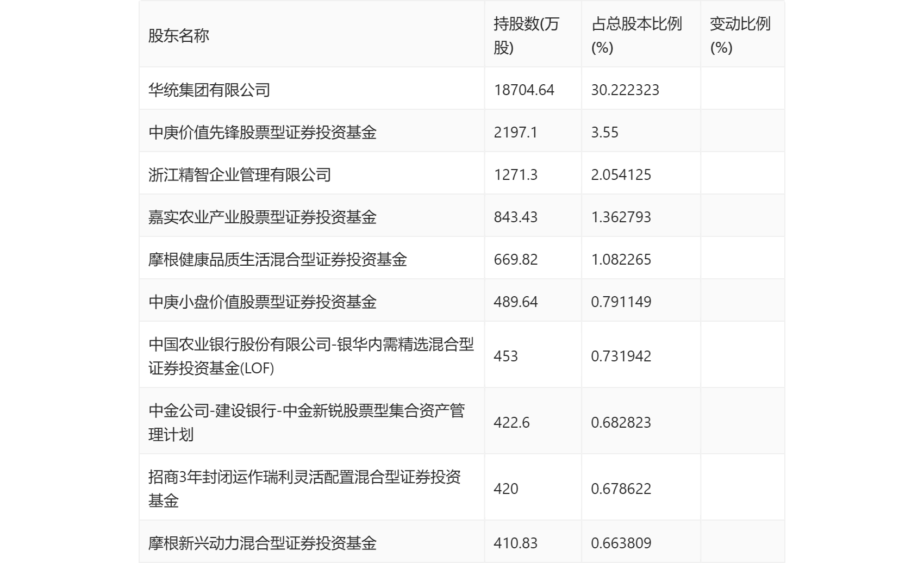The height and width of the screenshot is (563, 924).
Task: Select 嘉实农业产业股票型证券投资基金 row name
Action: [x=263, y=217]
